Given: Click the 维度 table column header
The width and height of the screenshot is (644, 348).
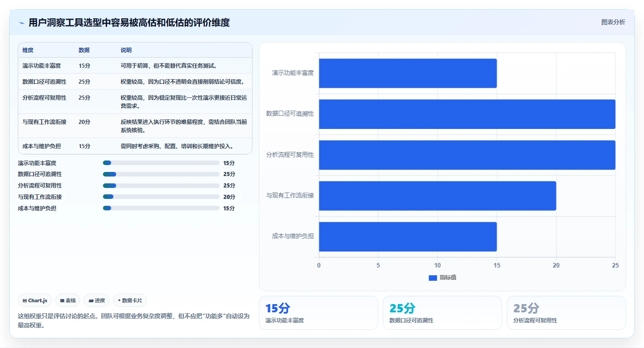Looking at the screenshot, I should pos(28,50).
